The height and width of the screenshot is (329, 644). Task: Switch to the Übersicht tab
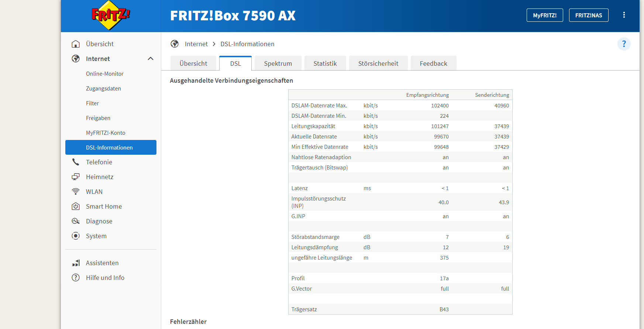[x=193, y=63]
